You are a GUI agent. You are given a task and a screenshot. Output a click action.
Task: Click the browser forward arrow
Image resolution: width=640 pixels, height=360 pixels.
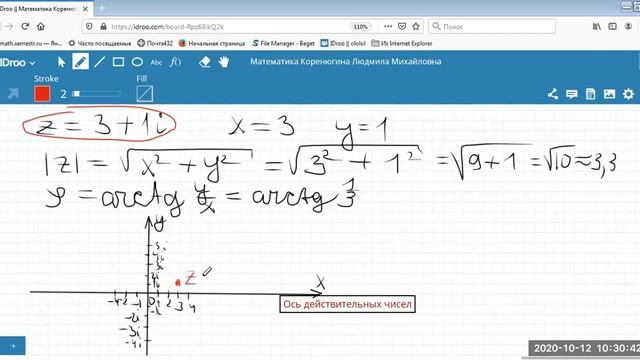click(x=9, y=27)
